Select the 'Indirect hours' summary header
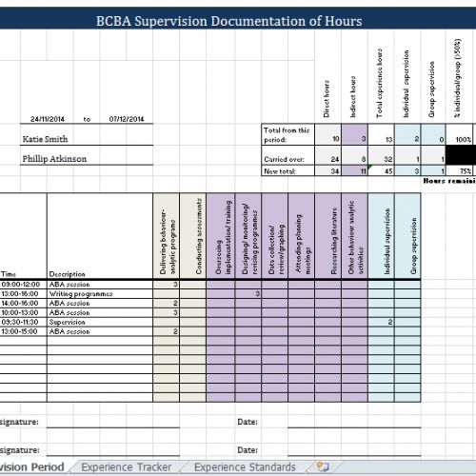The image size is (476, 476). [x=353, y=97]
